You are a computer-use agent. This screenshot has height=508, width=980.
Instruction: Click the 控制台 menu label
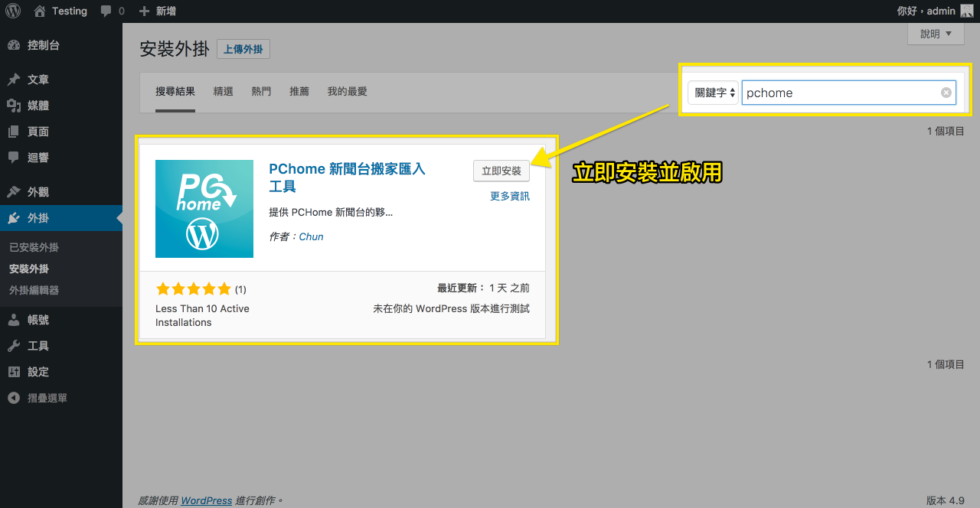pos(44,45)
